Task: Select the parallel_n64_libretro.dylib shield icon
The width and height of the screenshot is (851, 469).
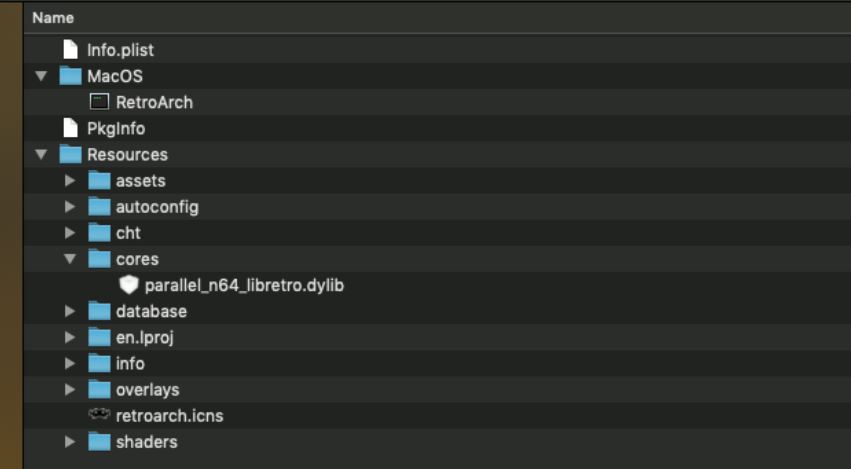Action: click(128, 285)
